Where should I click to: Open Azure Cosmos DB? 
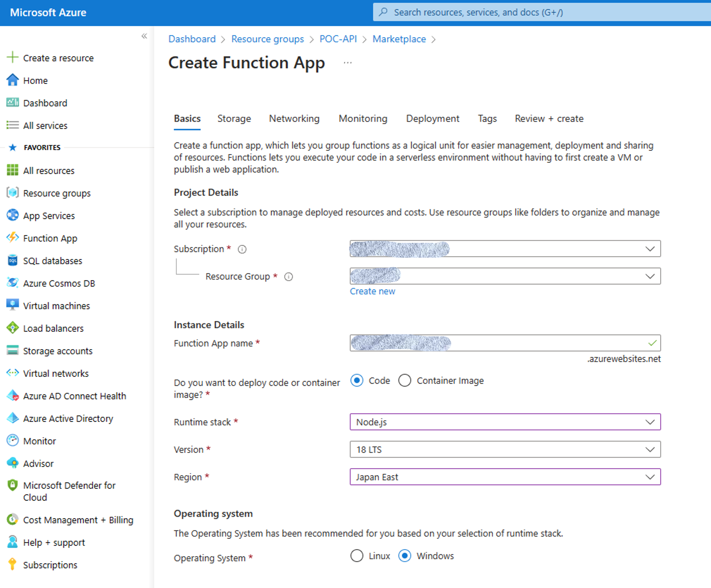click(x=59, y=283)
